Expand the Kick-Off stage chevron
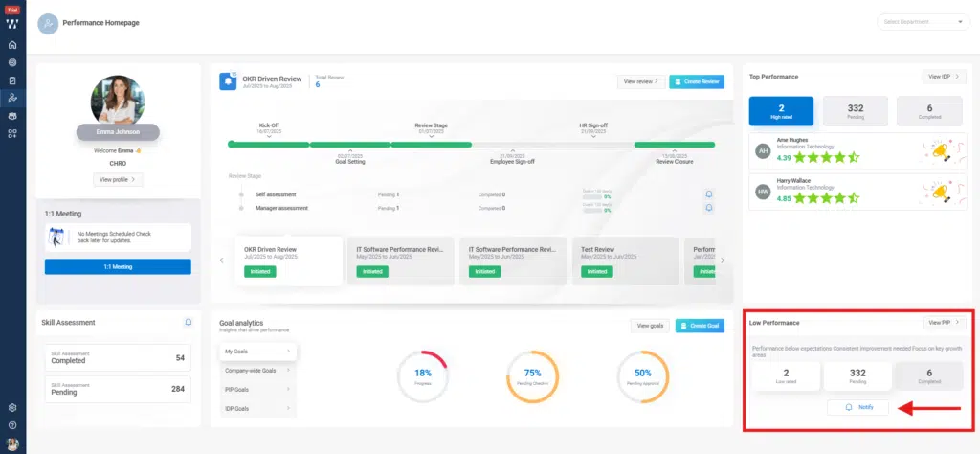980x454 pixels. tap(269, 136)
